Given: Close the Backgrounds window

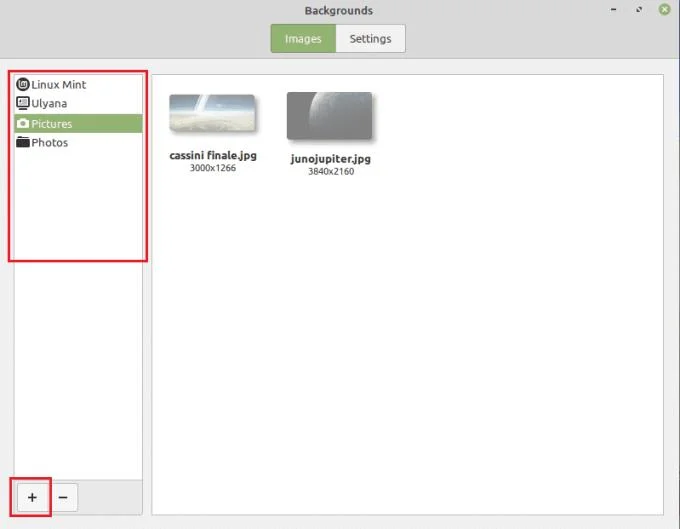Looking at the screenshot, I should point(664,10).
